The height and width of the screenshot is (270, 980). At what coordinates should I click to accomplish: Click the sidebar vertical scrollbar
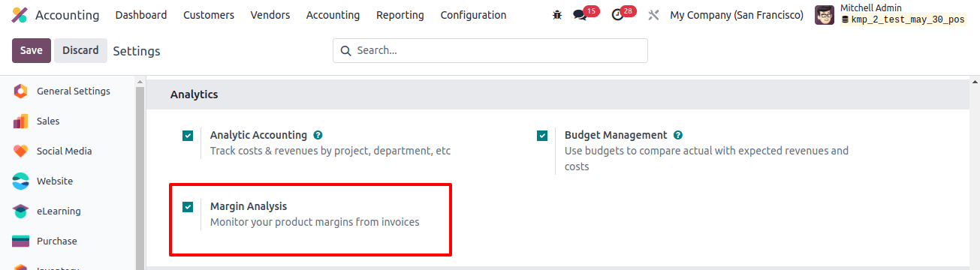pos(140,178)
